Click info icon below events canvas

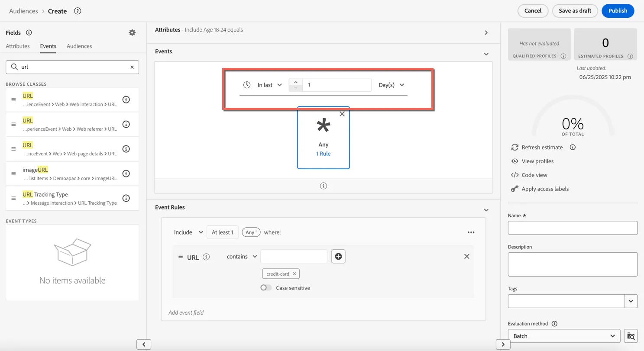point(324,186)
